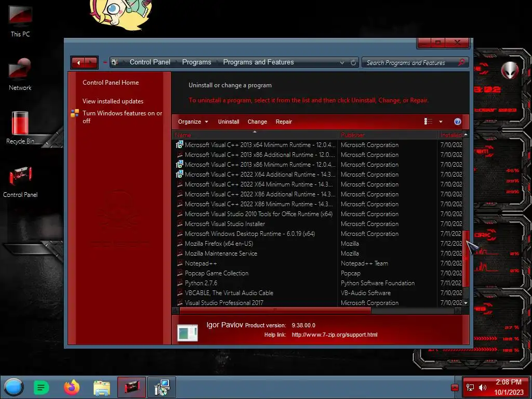Sort by the Publisher column header

(388, 135)
